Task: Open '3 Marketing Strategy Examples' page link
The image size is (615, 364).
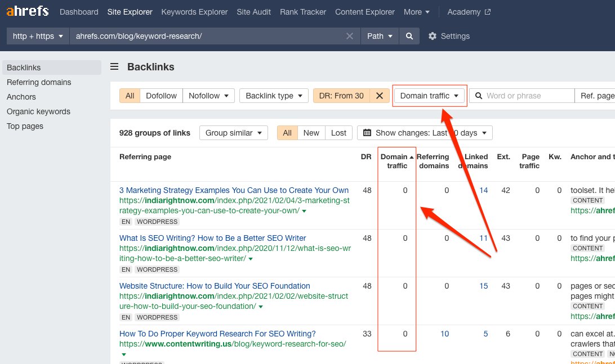Action: [234, 190]
